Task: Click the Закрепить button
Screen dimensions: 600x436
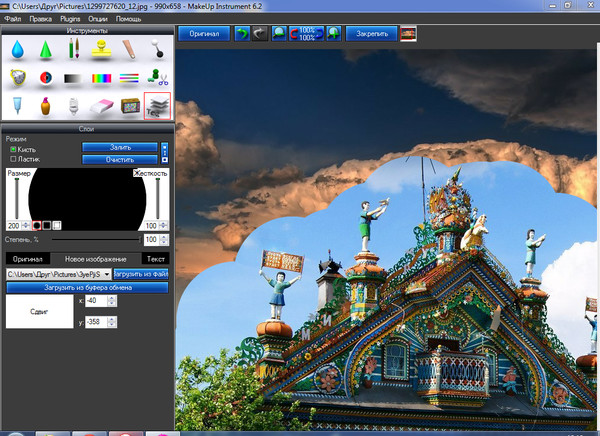Action: 372,34
